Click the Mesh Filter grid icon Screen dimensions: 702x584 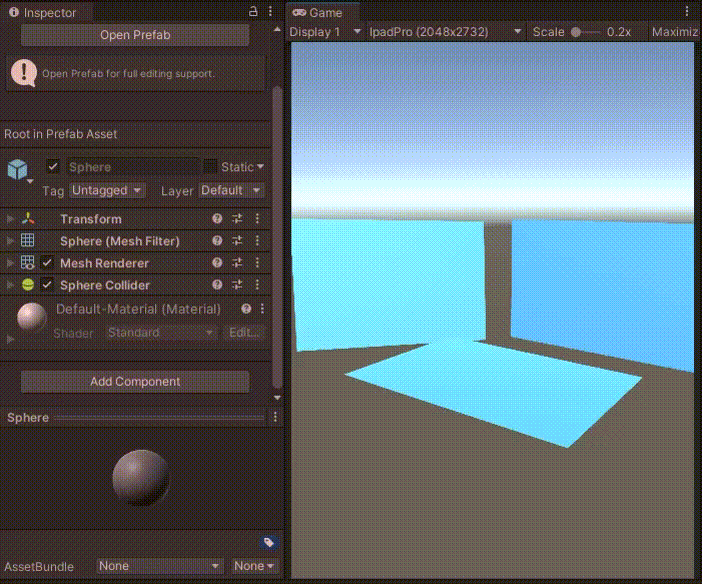(x=27, y=240)
